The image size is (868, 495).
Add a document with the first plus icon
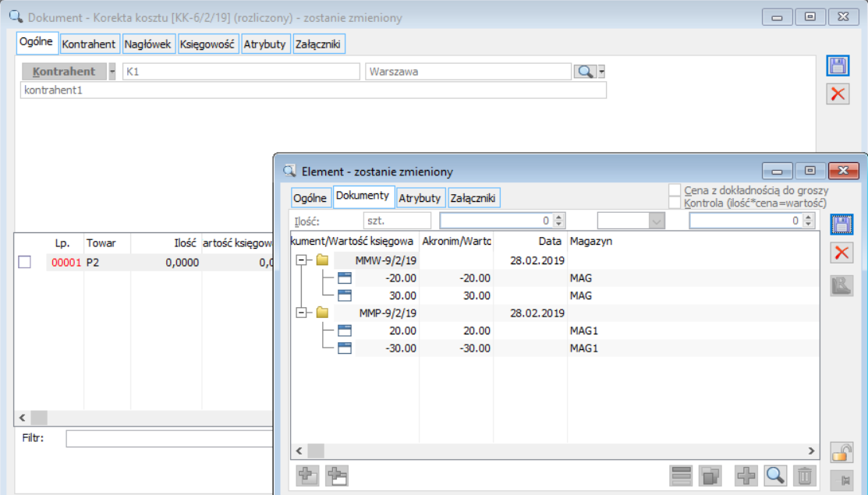click(x=307, y=476)
